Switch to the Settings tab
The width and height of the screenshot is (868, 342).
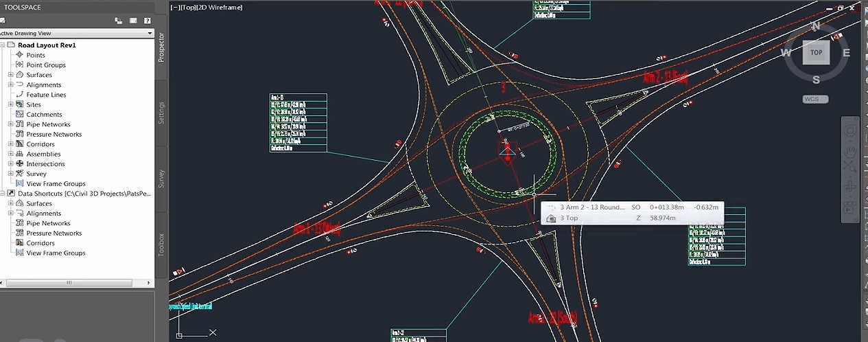pos(161,113)
